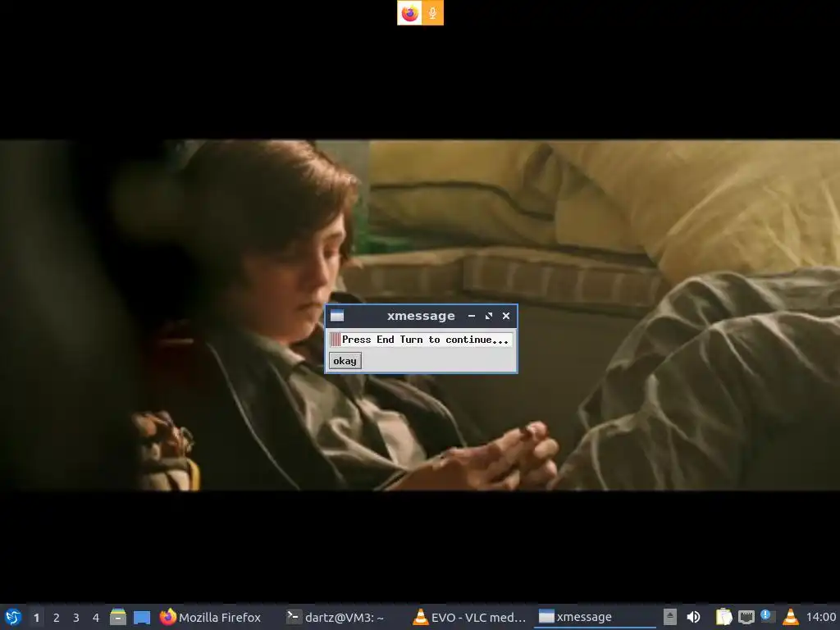The width and height of the screenshot is (840, 630).
Task: Click the update notification tray icon
Action: (767, 616)
